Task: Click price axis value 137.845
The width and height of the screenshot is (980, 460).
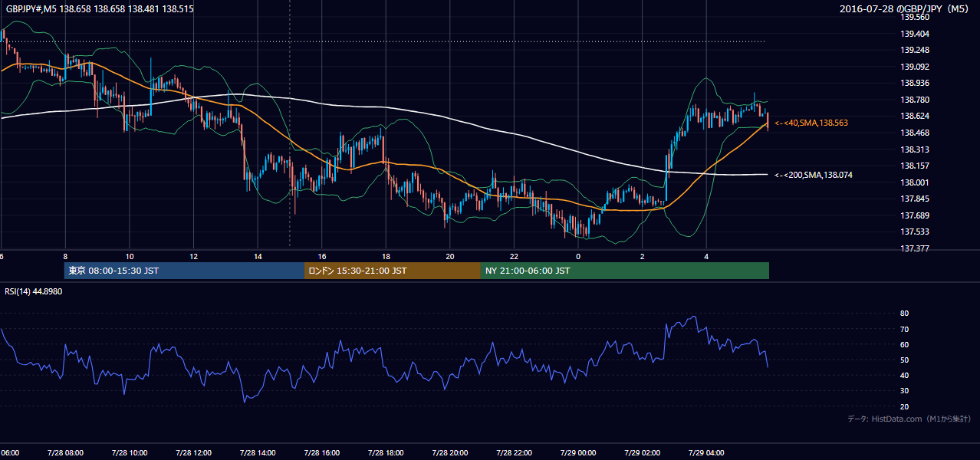Action: [914, 199]
